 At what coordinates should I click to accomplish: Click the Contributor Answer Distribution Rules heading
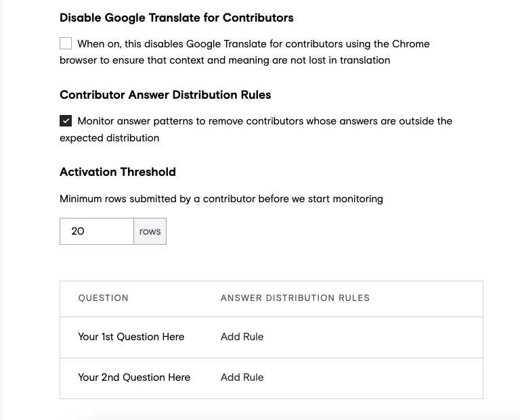coord(165,95)
